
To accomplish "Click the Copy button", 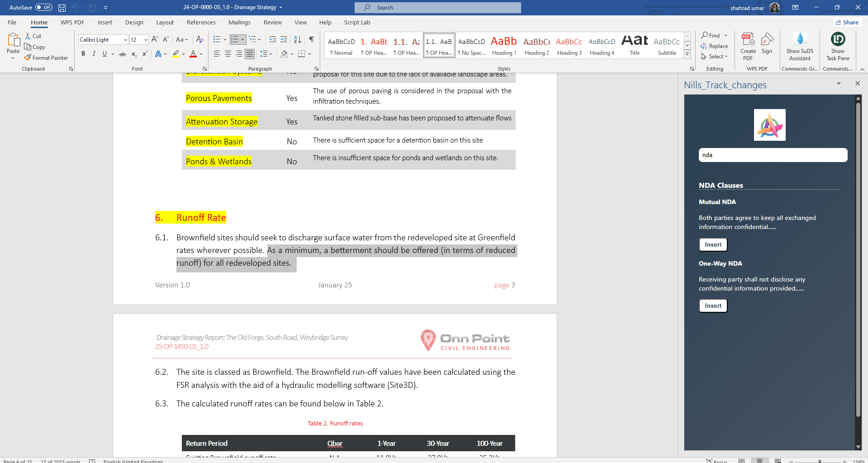I will point(35,47).
